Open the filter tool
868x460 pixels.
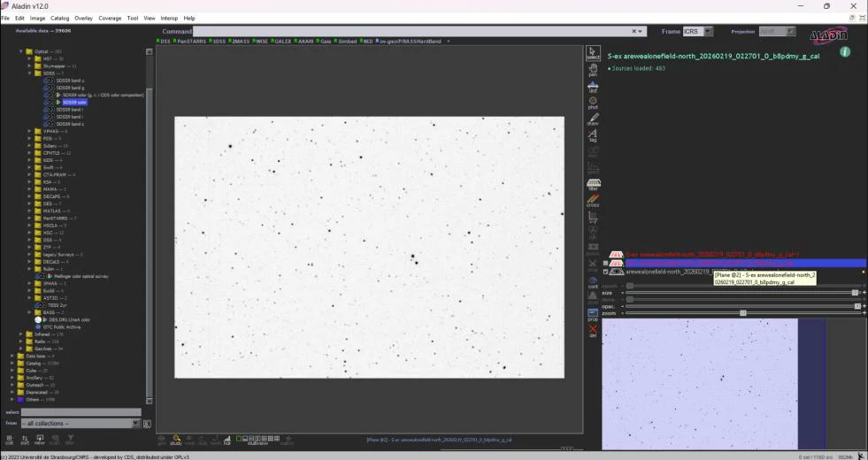click(593, 184)
